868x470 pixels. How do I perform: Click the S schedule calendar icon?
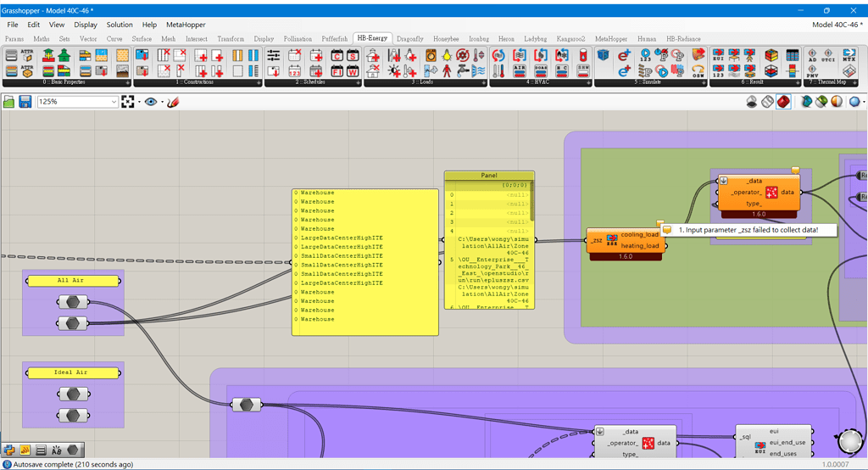click(x=353, y=55)
